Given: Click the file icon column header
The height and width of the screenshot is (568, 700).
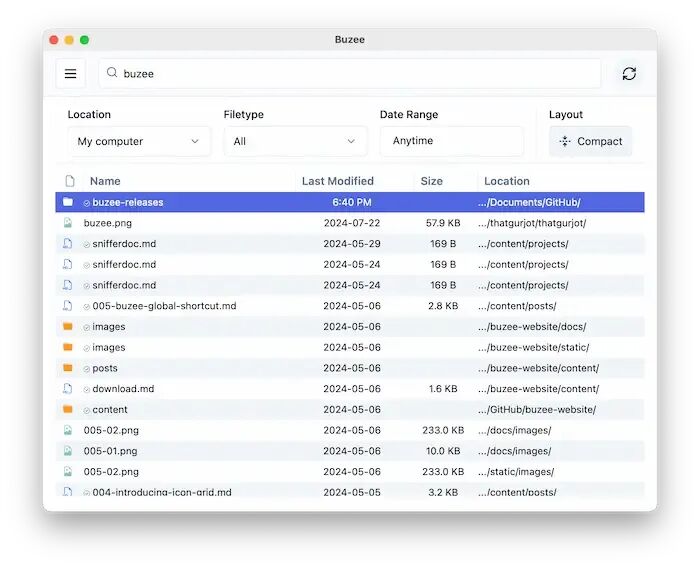Looking at the screenshot, I should [x=70, y=181].
